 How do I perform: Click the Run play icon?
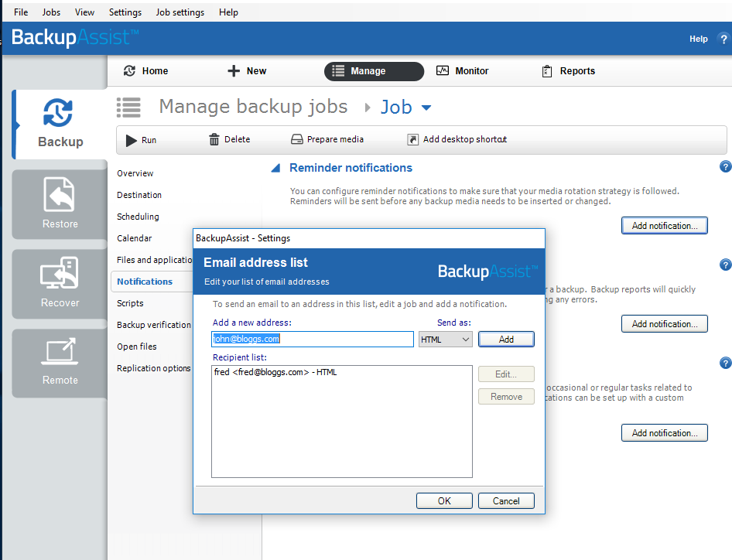(132, 140)
